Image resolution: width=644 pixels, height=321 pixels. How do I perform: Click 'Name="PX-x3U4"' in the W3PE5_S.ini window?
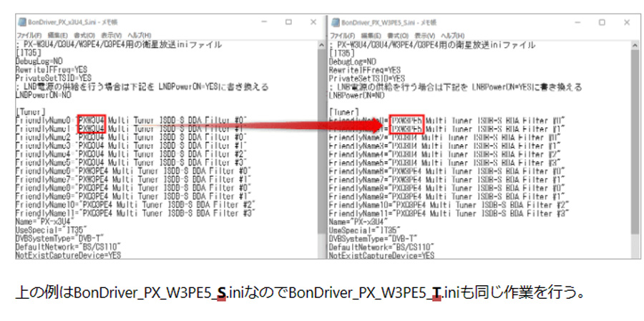(359, 222)
